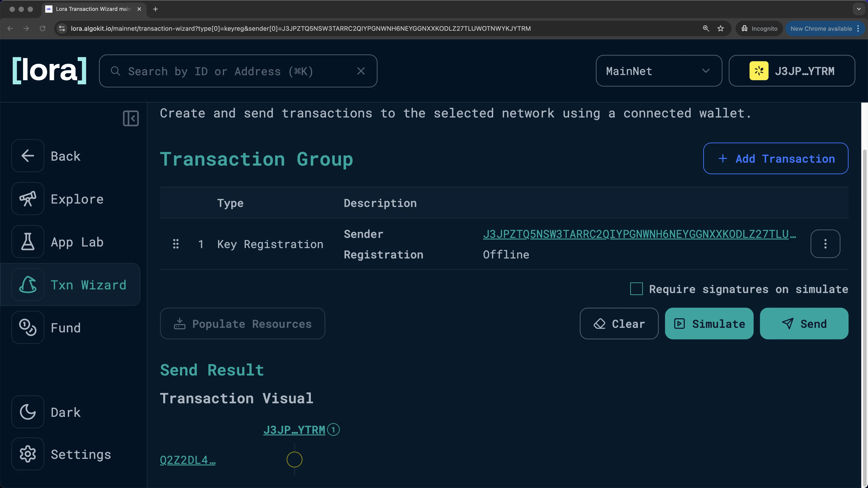Open a new browser tab
Viewport: 868px width, 488px height.
155,9
